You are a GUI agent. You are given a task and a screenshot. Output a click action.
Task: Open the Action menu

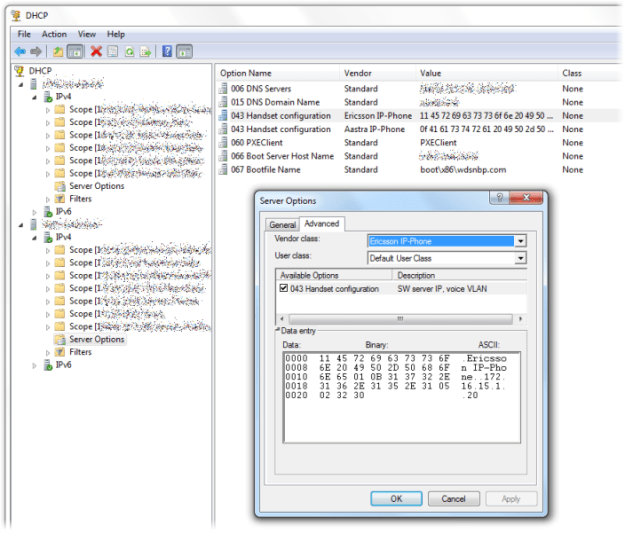tap(54, 34)
